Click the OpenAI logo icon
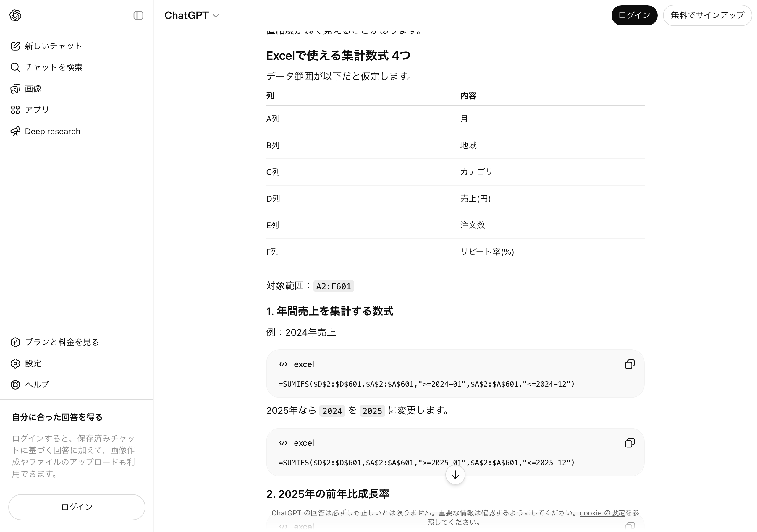757x532 pixels. click(15, 15)
